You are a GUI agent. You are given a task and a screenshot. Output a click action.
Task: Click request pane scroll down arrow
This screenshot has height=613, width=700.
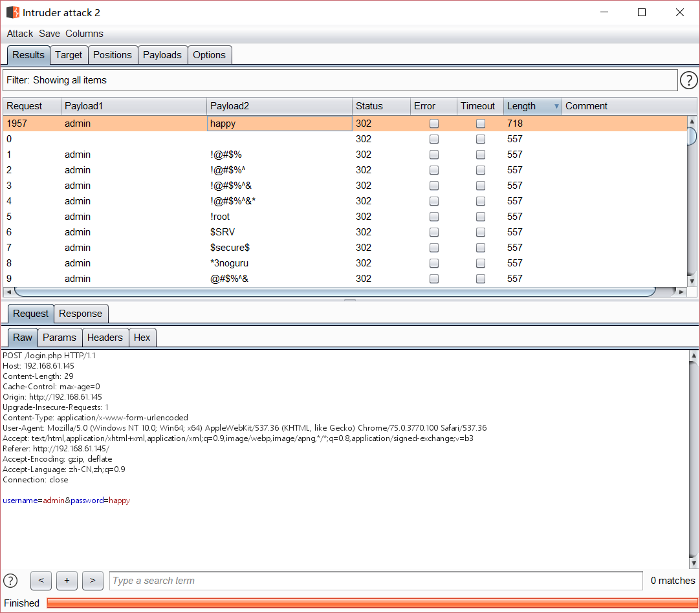click(694, 563)
